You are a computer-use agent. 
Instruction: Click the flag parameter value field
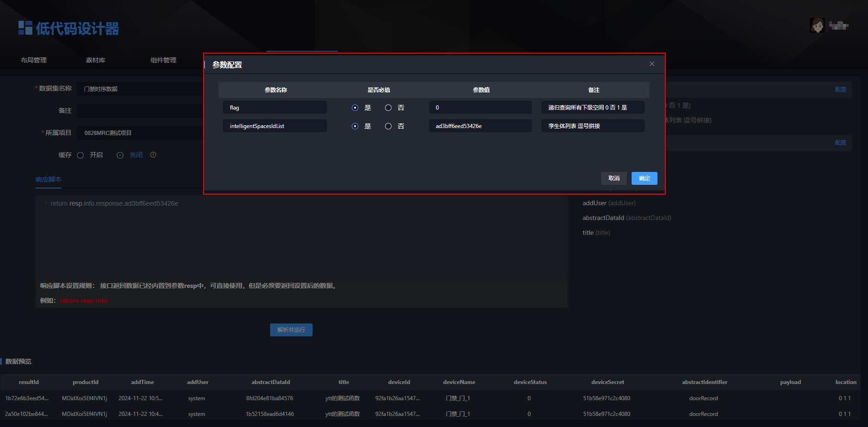coord(480,107)
